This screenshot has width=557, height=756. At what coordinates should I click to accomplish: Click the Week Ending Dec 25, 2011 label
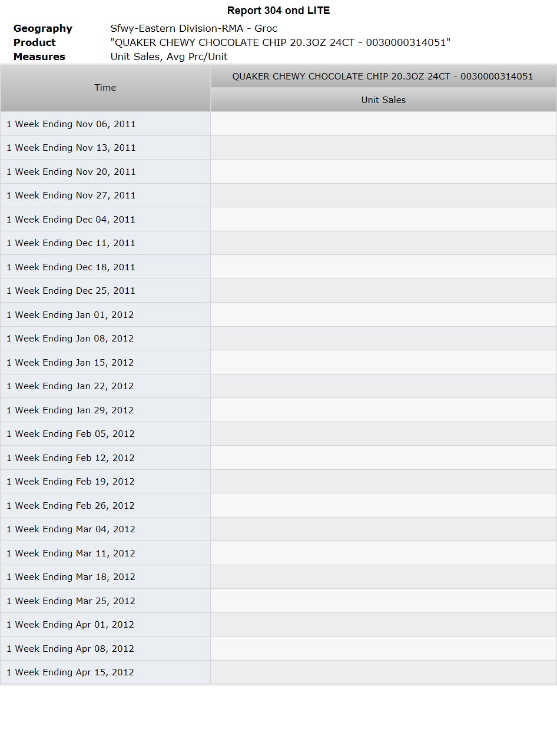(x=71, y=291)
